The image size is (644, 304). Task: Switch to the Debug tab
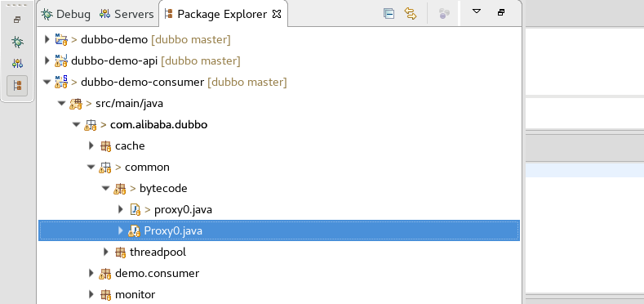66,14
